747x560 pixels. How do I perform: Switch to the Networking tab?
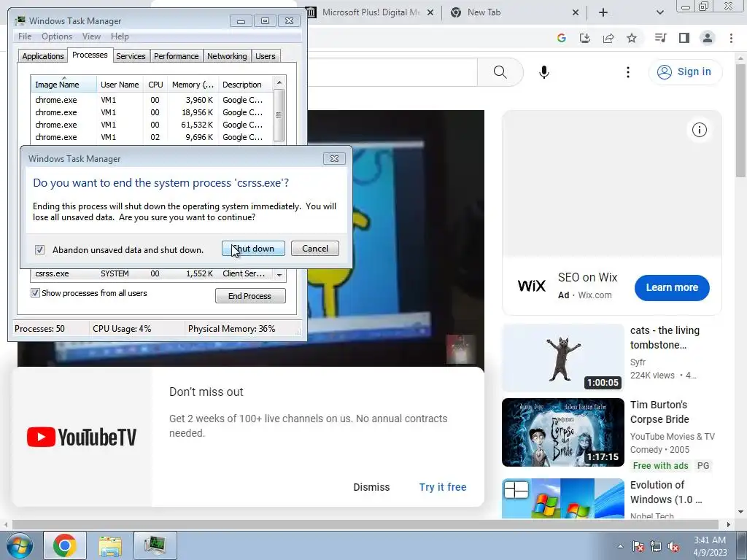[x=227, y=56]
